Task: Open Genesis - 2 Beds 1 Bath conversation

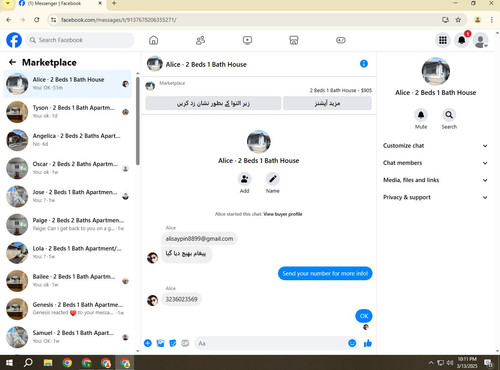Action: click(x=67, y=309)
